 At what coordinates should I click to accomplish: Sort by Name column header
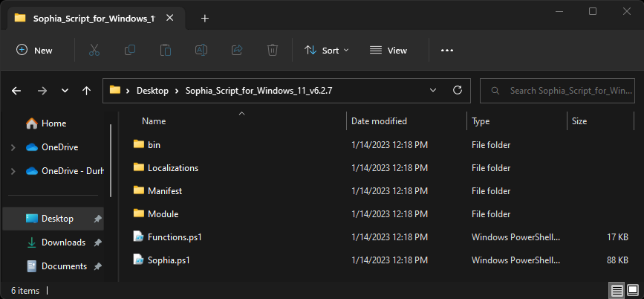(154, 121)
